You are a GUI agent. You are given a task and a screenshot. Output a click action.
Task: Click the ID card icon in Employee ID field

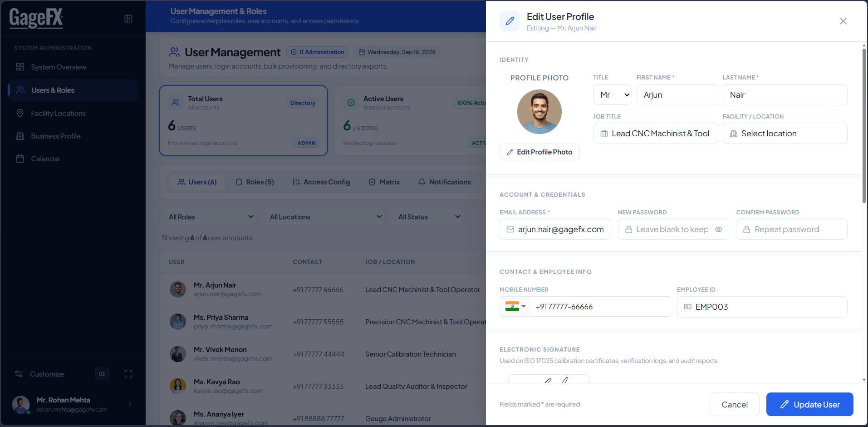[x=688, y=307]
